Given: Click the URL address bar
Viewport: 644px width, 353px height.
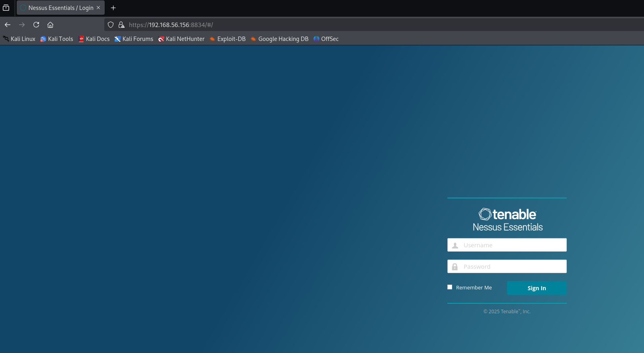Looking at the screenshot, I should tap(358, 25).
